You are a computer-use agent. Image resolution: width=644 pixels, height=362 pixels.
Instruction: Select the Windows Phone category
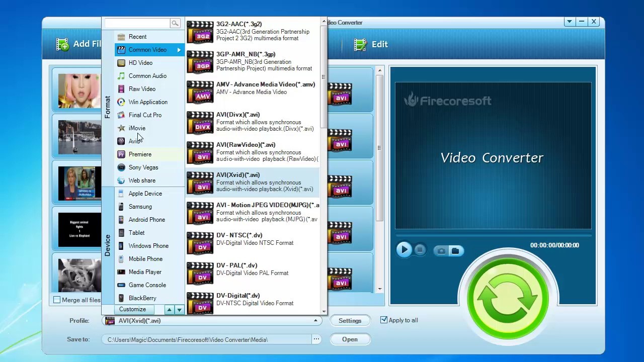(148, 246)
